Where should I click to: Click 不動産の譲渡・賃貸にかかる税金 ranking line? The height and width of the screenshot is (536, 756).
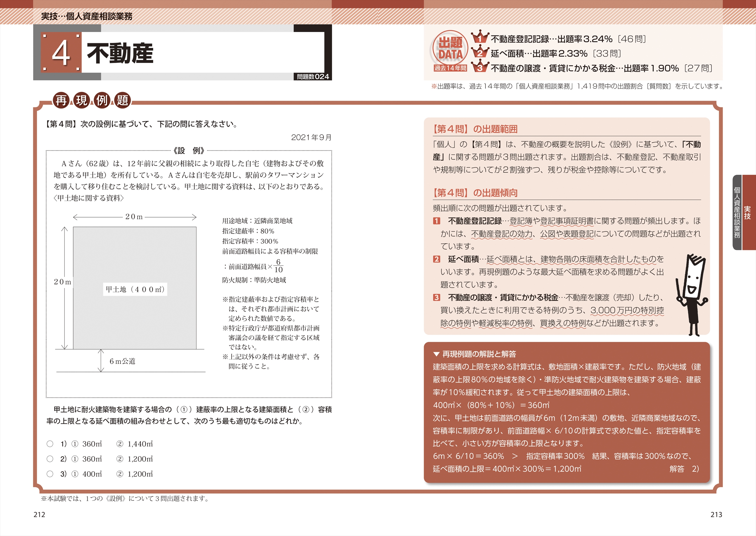(601, 68)
